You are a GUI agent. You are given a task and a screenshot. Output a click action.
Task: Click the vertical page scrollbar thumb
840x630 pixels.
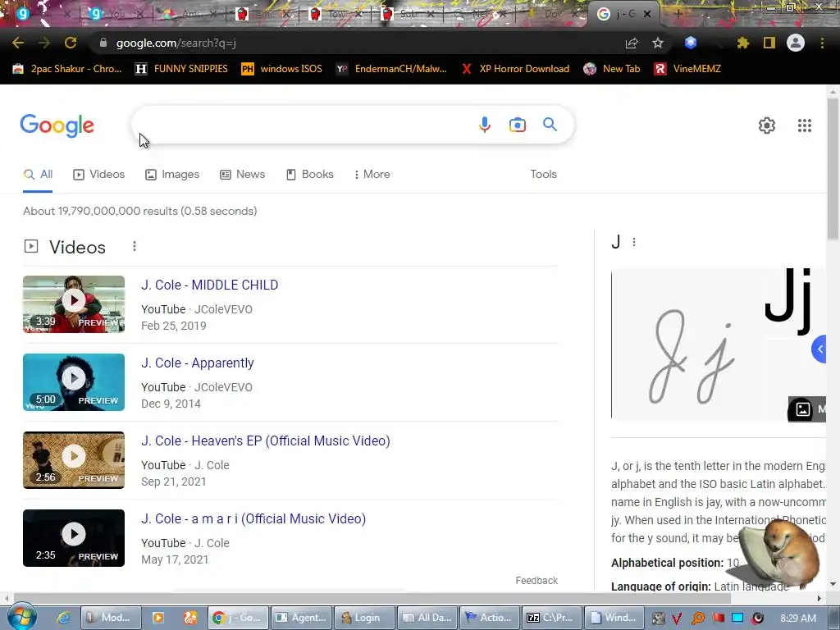click(833, 169)
